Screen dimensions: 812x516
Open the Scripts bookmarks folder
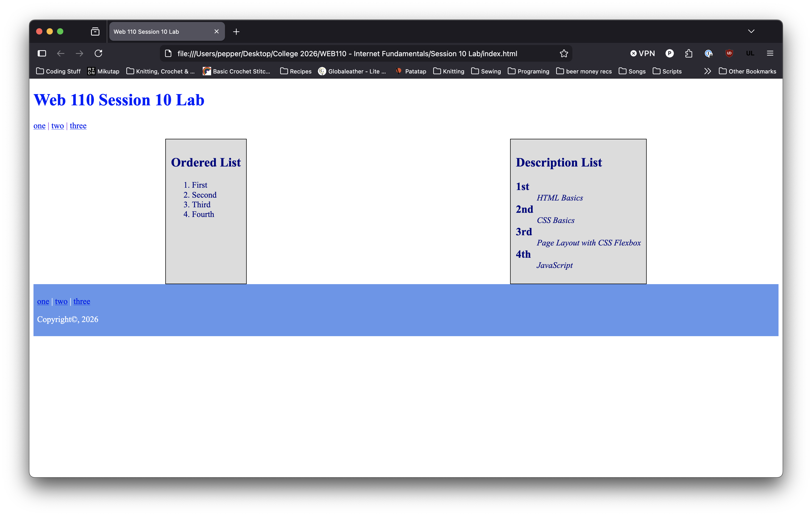(x=667, y=71)
